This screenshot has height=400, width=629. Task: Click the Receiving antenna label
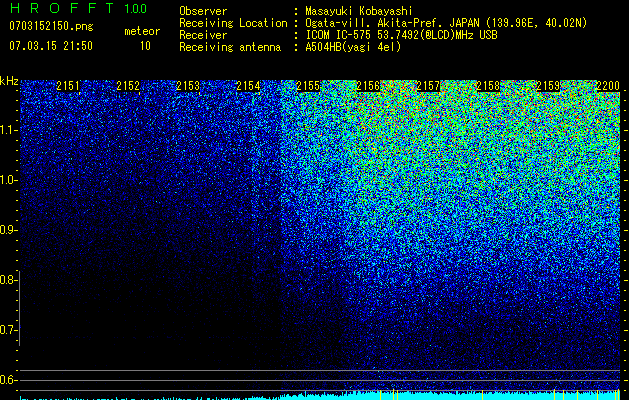[230, 47]
